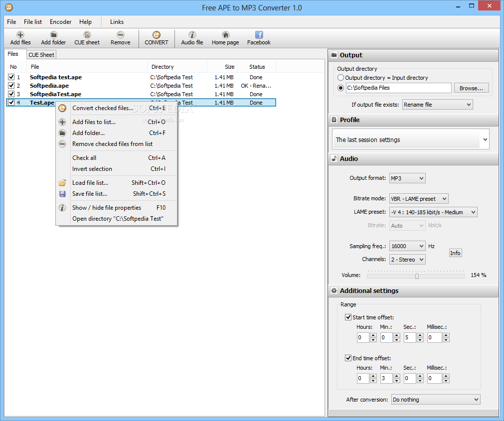Sort by Directory column header
Image resolution: width=504 pixels, height=421 pixels.
177,67
